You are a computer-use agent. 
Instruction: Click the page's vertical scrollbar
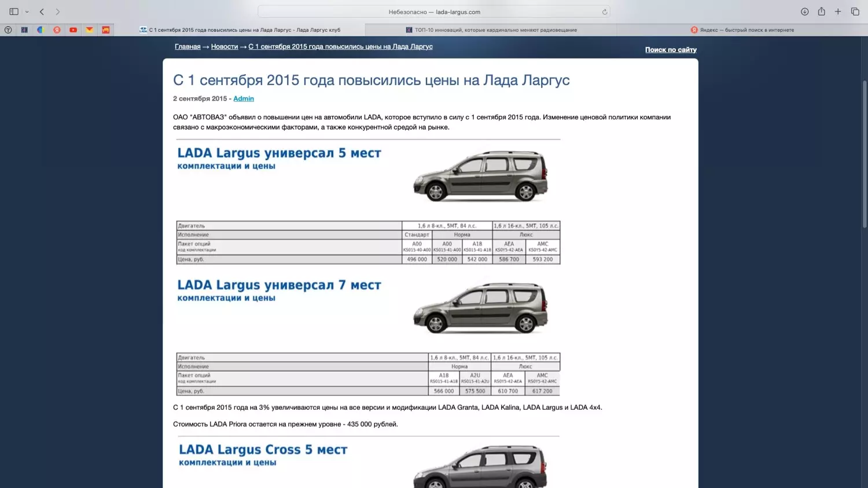pos(865,153)
